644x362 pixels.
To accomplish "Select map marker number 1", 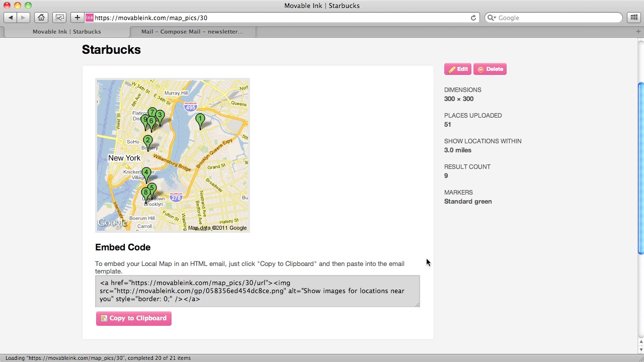I will (200, 122).
